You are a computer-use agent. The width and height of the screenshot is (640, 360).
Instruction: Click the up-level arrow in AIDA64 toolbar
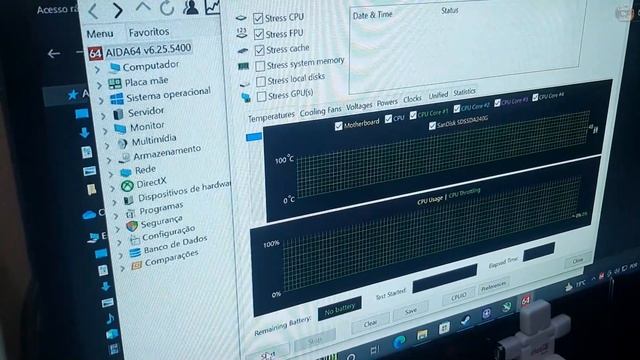[143, 7]
